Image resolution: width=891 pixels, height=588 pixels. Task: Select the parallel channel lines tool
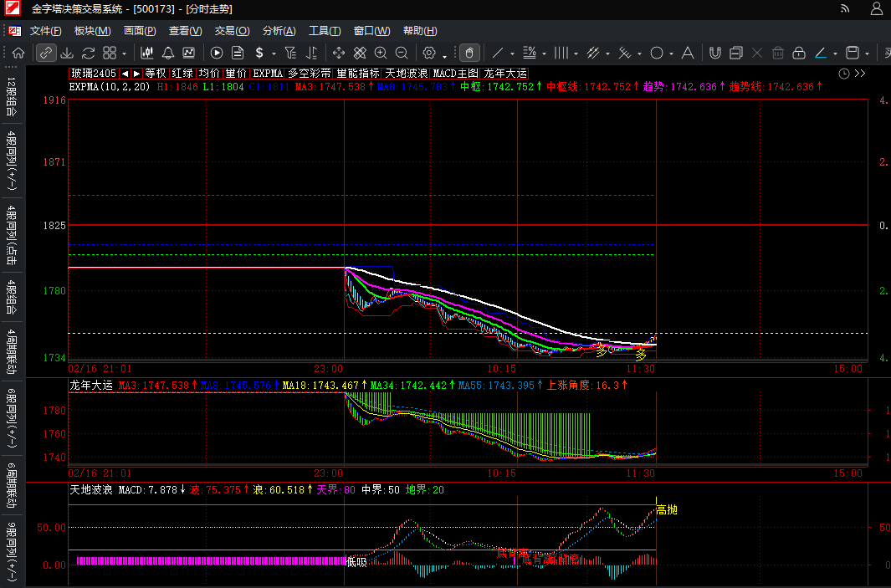(592, 53)
